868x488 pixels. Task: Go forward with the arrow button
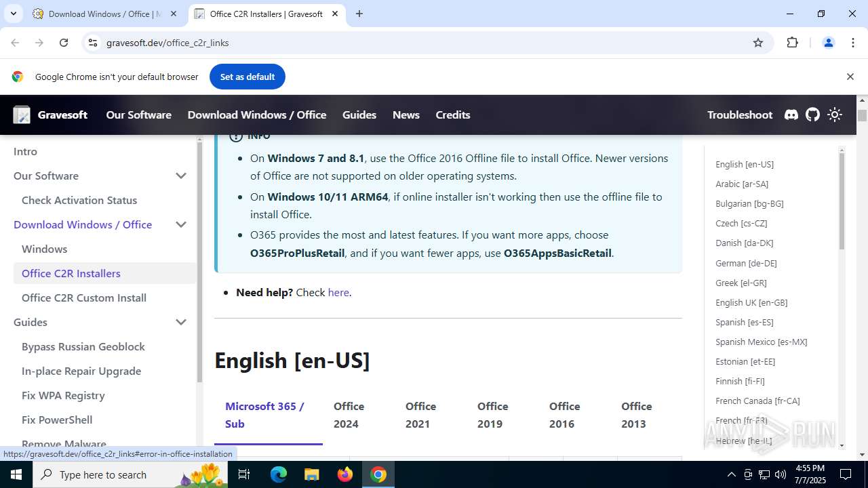(x=39, y=43)
